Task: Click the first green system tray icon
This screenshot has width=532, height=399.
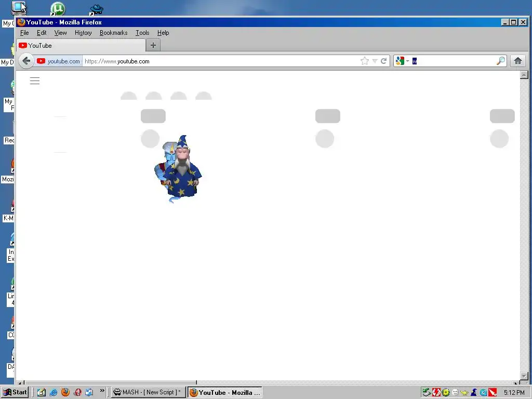Action: (x=427, y=393)
